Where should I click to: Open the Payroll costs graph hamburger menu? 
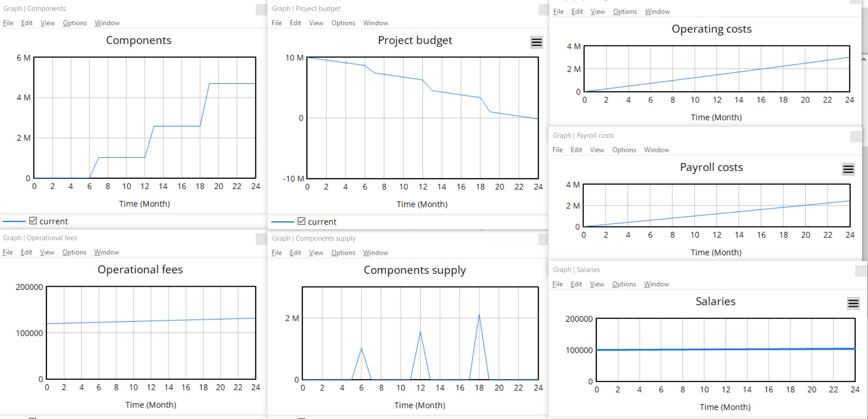pyautogui.click(x=848, y=169)
